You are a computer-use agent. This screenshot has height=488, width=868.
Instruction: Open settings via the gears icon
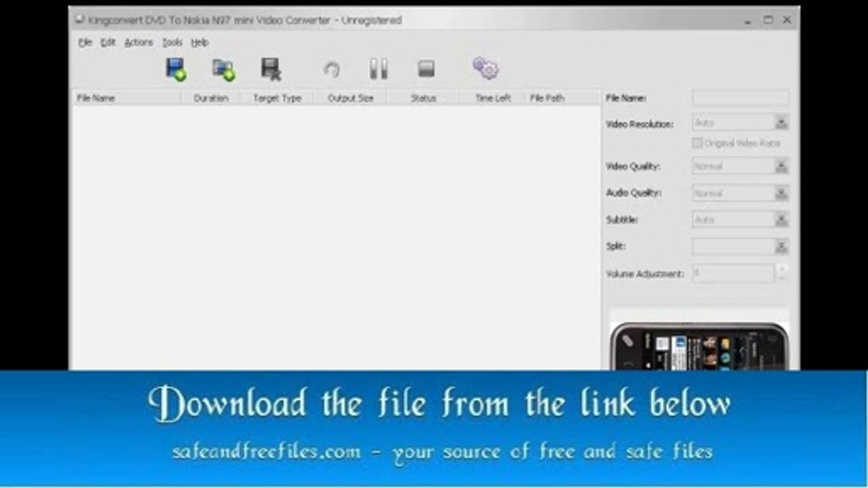pyautogui.click(x=485, y=68)
